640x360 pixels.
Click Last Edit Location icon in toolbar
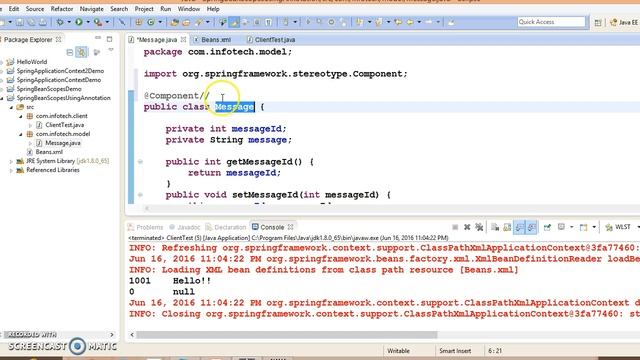pyautogui.click(x=398, y=22)
